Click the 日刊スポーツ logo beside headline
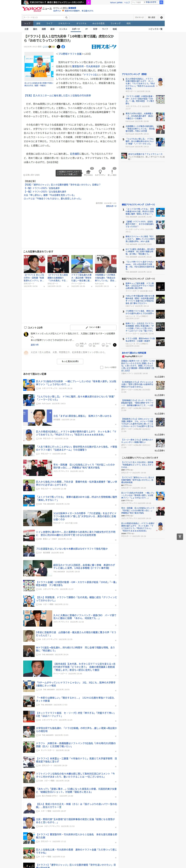Viewport: 186px width, 868px height. click(x=104, y=47)
